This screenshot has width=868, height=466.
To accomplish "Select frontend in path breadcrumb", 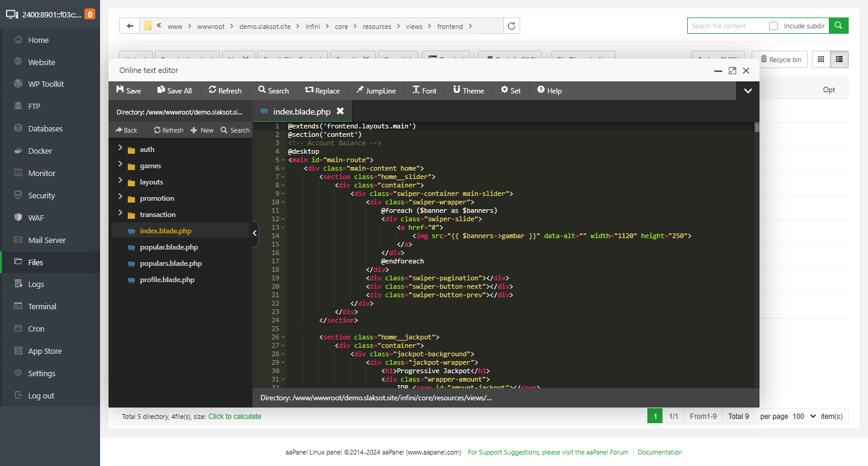I will tap(450, 27).
